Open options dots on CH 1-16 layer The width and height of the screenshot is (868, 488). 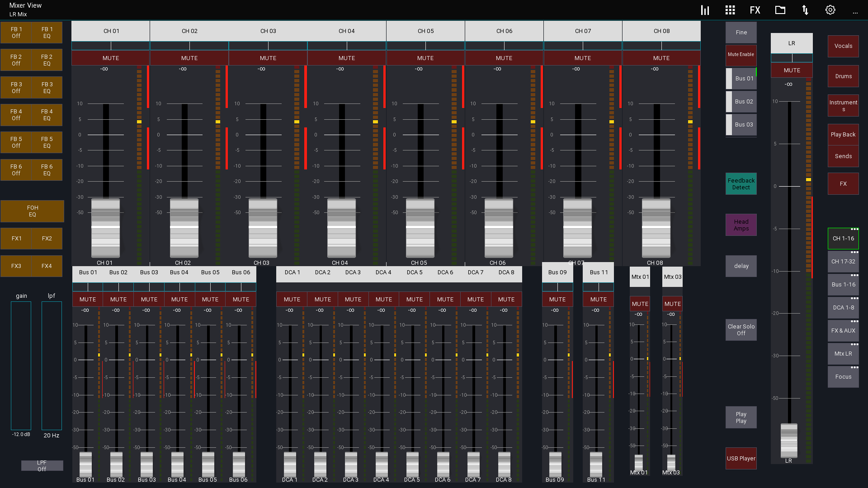[x=854, y=230]
